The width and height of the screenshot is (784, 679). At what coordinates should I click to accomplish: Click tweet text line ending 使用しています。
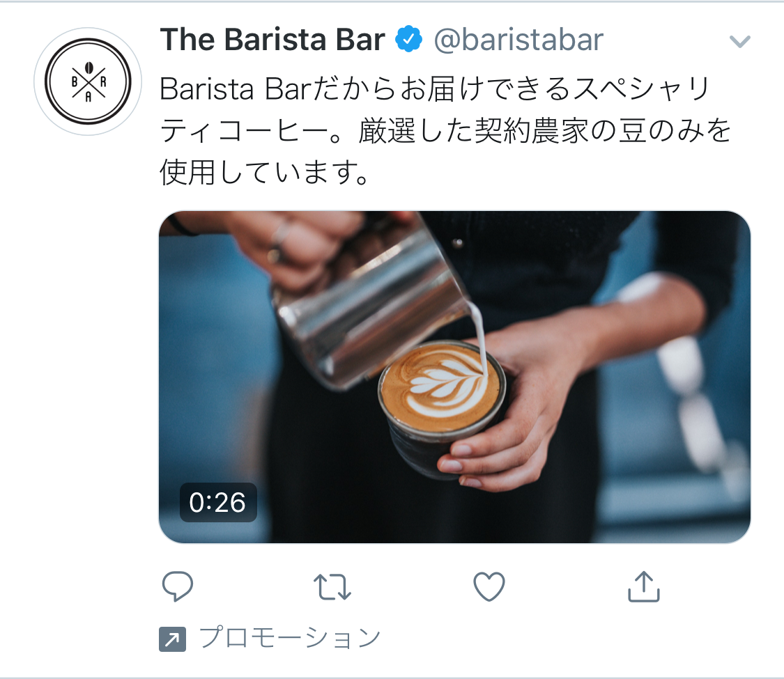tap(265, 173)
